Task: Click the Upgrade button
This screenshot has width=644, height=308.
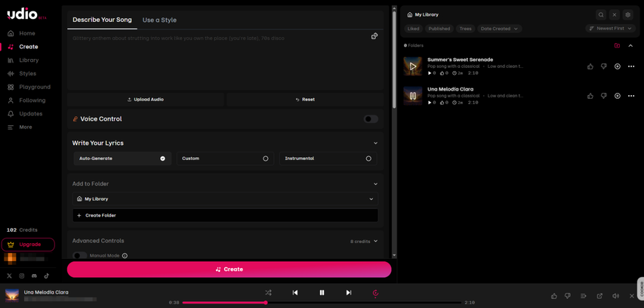Action: [x=28, y=245]
